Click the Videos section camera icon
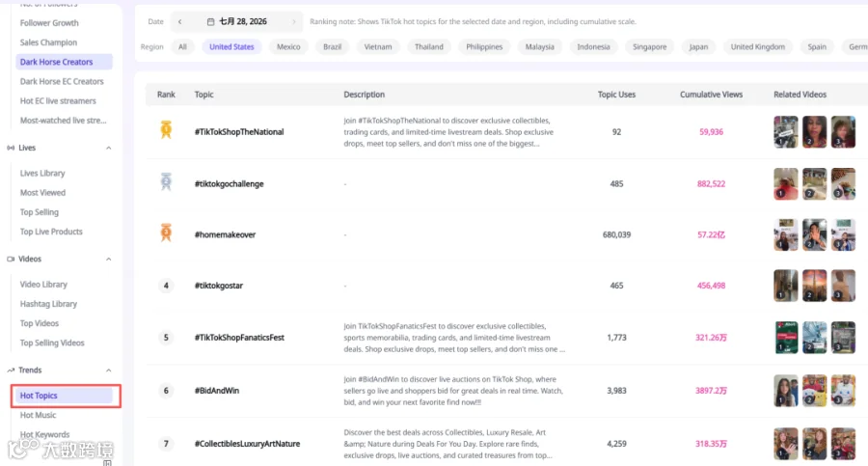 11,259
